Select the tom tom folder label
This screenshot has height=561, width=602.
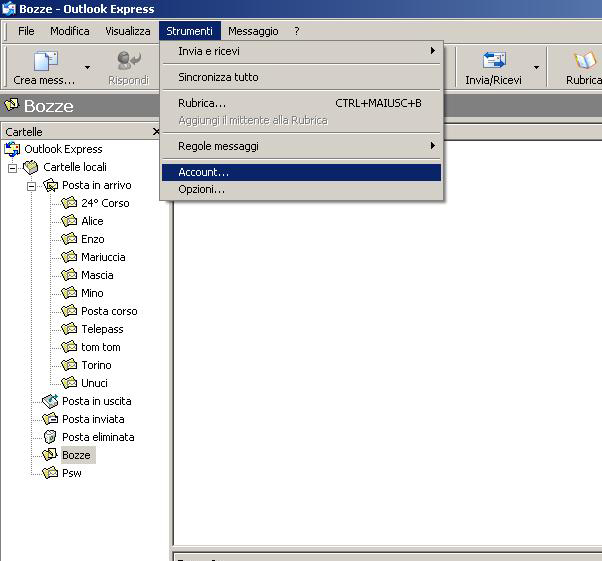tap(101, 347)
